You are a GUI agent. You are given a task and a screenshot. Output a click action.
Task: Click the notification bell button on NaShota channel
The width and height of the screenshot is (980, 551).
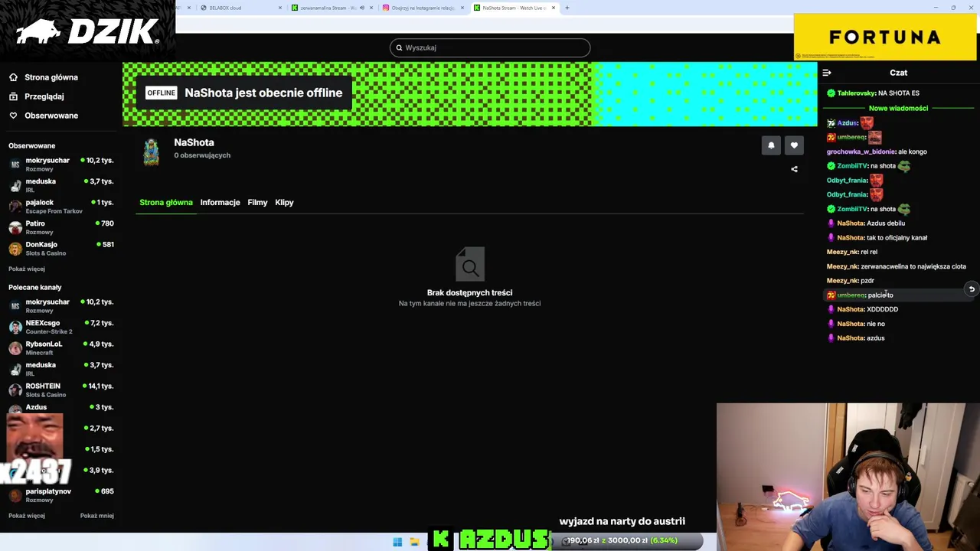[771, 145]
